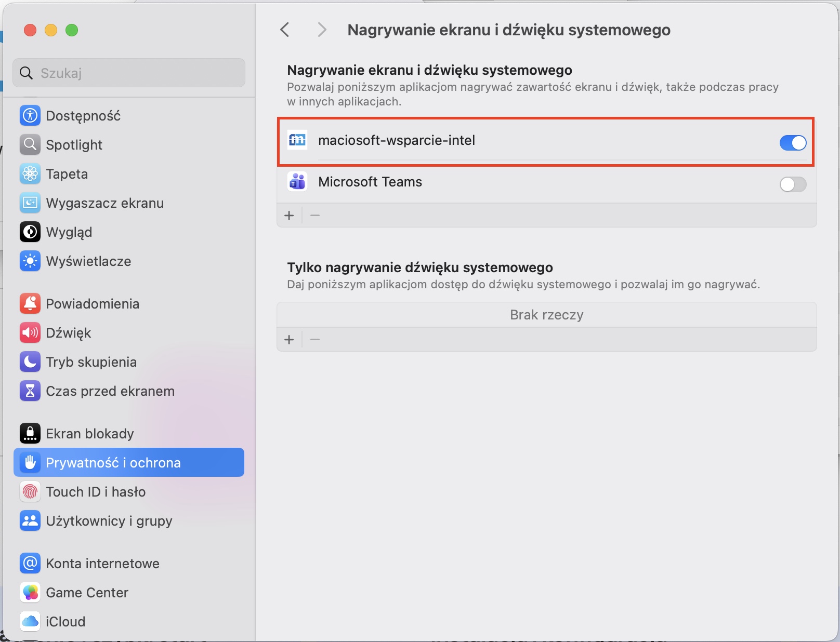Click the Microsoft Teams app icon
The width and height of the screenshot is (840, 642).
[x=297, y=182]
